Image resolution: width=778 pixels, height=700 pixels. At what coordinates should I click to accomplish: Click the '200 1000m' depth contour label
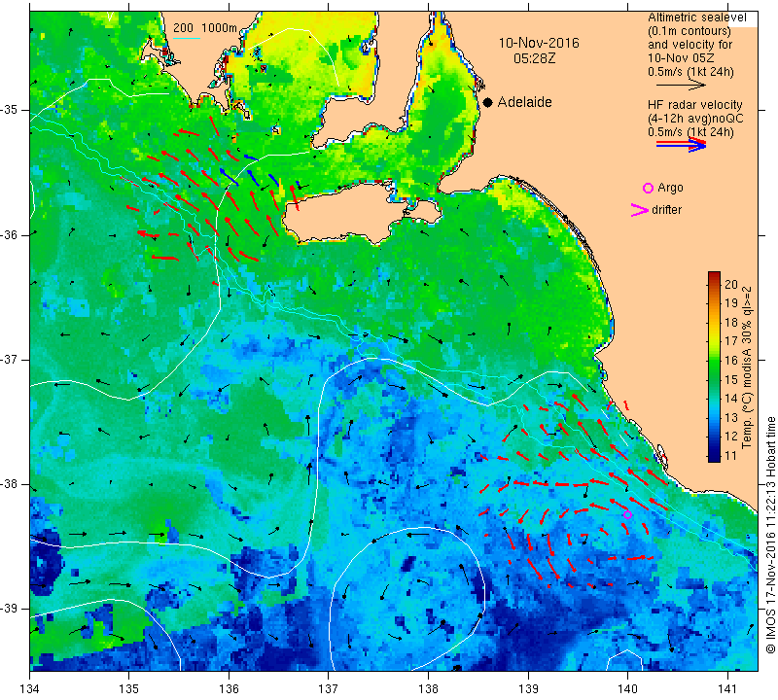click(205, 28)
